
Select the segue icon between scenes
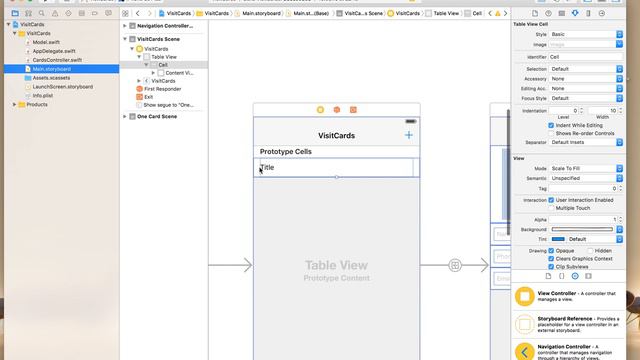(x=455, y=265)
